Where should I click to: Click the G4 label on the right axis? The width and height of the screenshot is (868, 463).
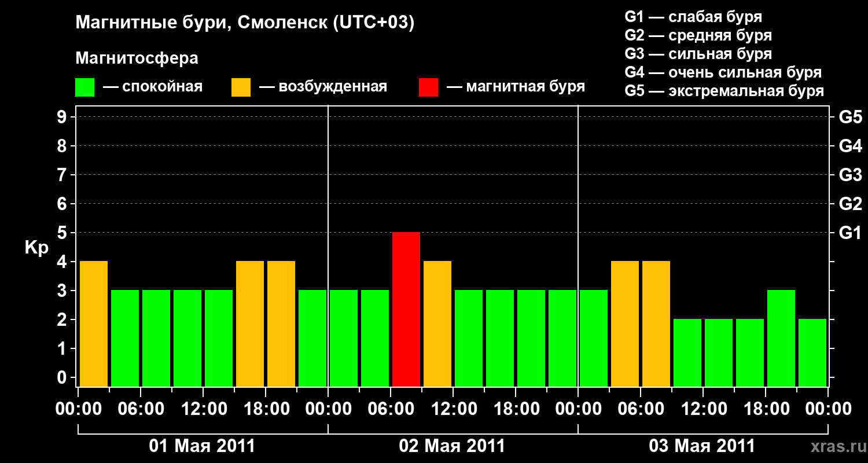850,146
